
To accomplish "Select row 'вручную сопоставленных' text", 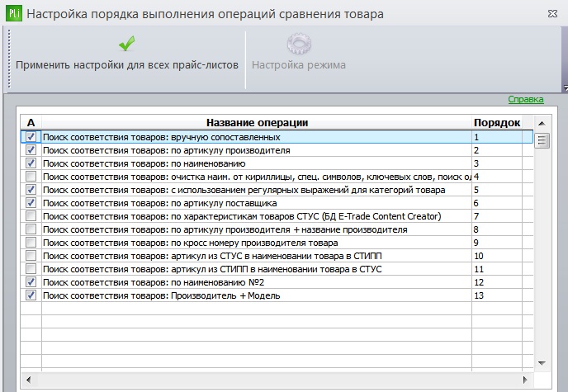I will tap(162, 137).
